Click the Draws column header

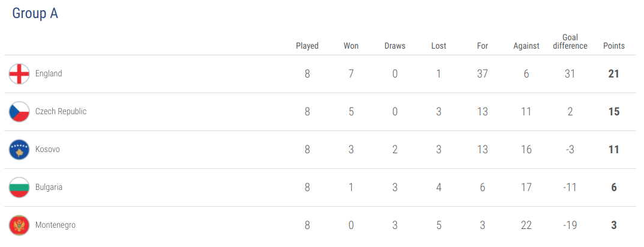(395, 46)
